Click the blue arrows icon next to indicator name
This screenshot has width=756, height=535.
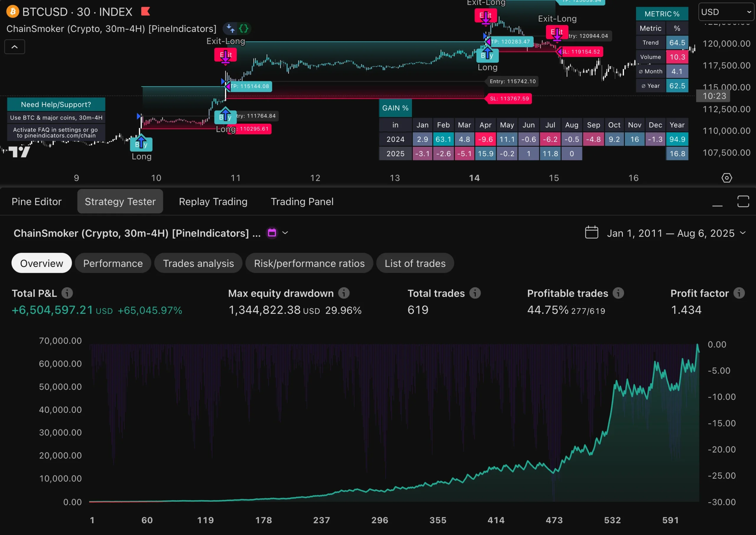(231, 29)
